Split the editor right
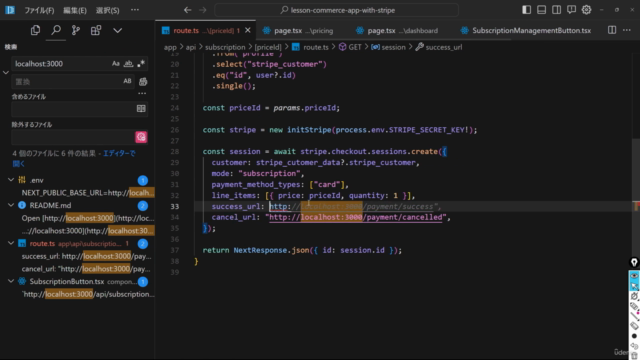 pos(612,30)
